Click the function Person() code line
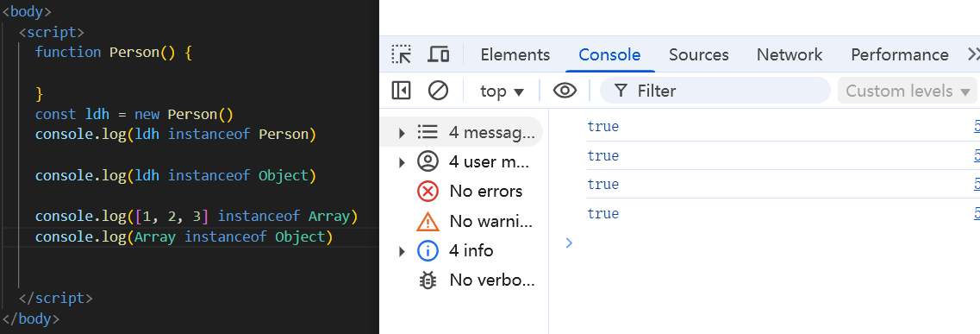Viewport: 980px width, 334px height. [x=114, y=53]
